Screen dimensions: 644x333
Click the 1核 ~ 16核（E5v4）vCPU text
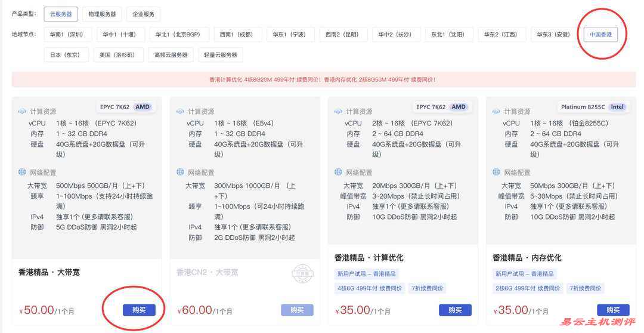tap(244, 123)
